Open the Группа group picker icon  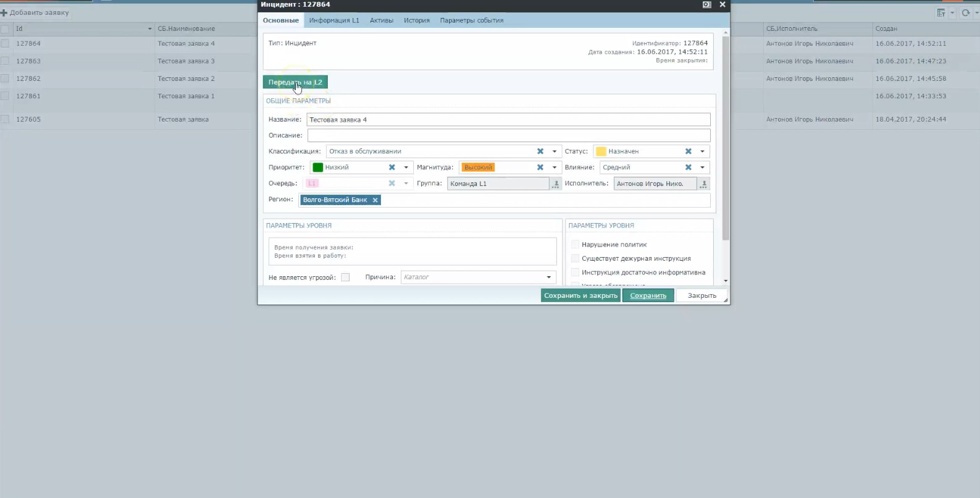pos(556,184)
